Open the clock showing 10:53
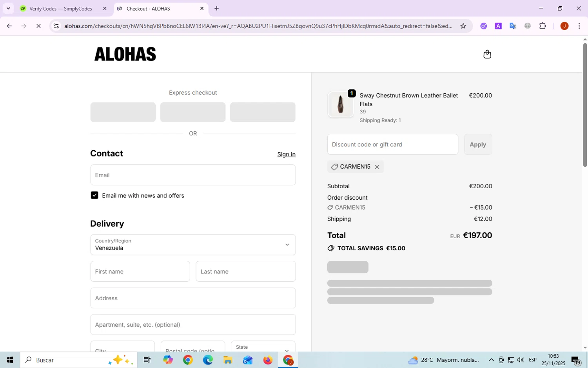588x368 pixels. (x=553, y=360)
